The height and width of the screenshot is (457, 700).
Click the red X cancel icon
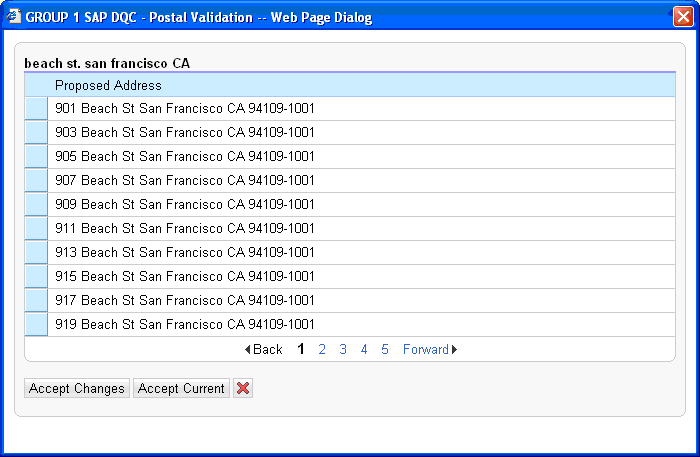[x=243, y=389]
